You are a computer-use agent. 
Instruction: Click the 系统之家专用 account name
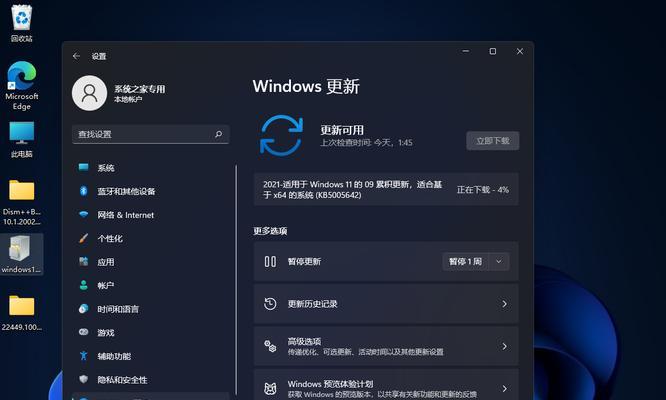(139, 89)
